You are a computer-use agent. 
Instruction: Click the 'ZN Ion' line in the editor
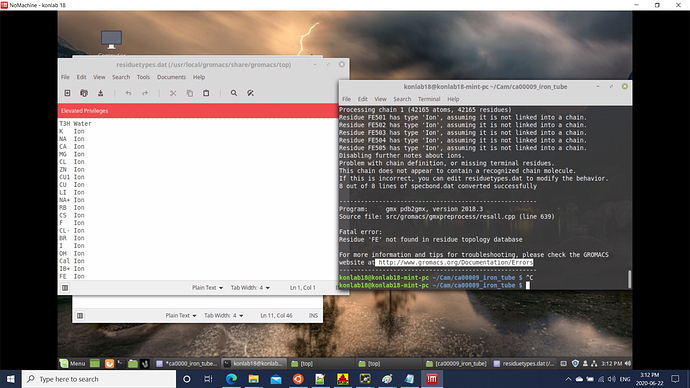[x=72, y=169]
